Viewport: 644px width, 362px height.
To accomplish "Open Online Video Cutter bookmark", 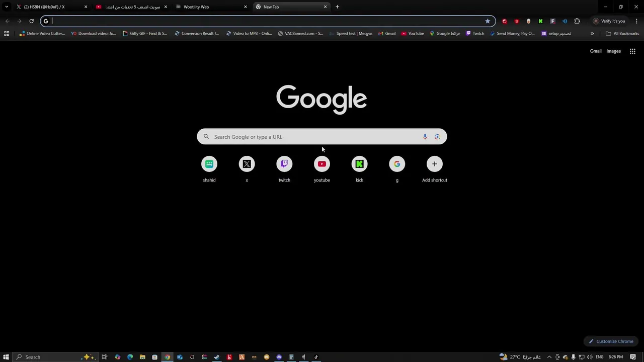I will click(42, 34).
